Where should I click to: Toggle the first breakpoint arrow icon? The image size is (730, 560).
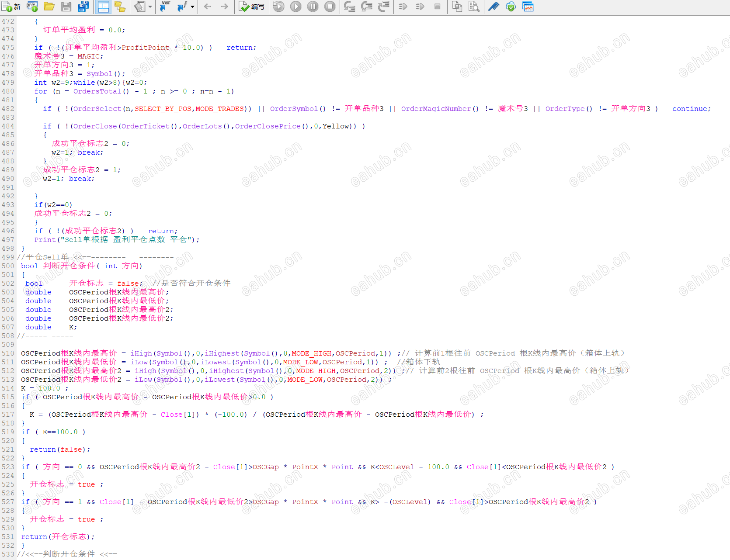pos(403,7)
